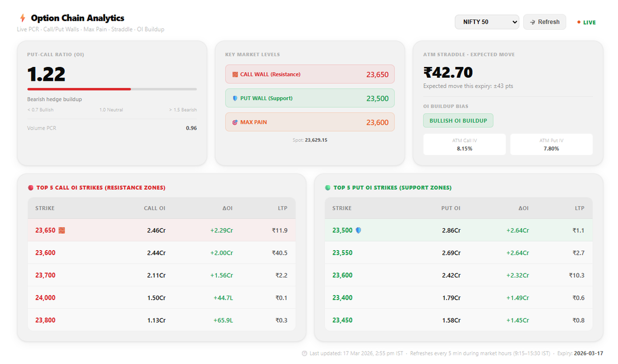The image size is (618, 364).
Task: Open the NIFTY 50 index selector
Action: [x=487, y=22]
